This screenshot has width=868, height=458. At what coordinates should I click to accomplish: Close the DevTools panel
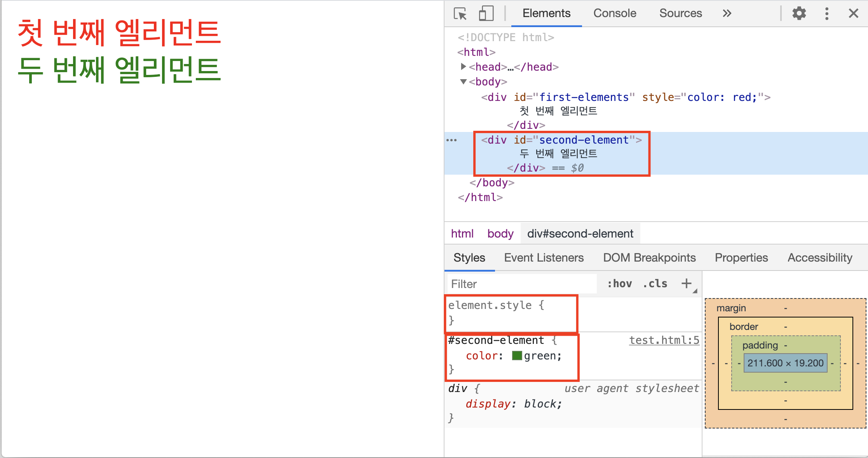click(853, 14)
